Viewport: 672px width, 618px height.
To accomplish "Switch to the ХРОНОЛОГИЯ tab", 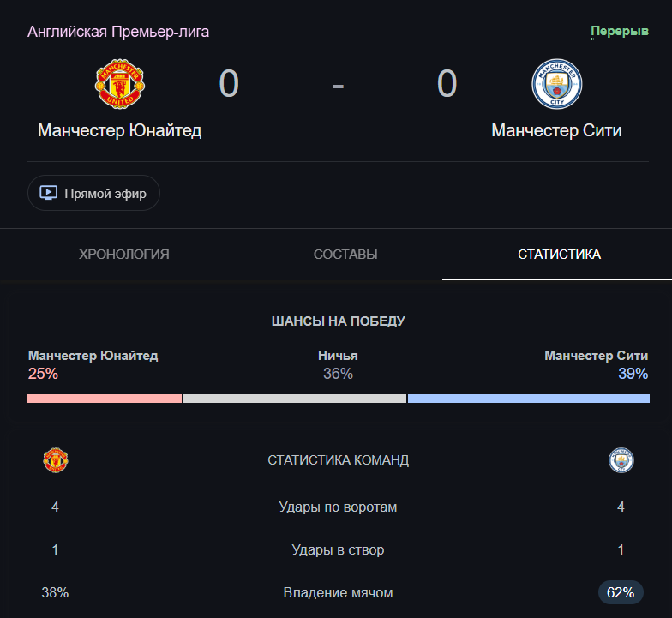I will click(x=123, y=254).
